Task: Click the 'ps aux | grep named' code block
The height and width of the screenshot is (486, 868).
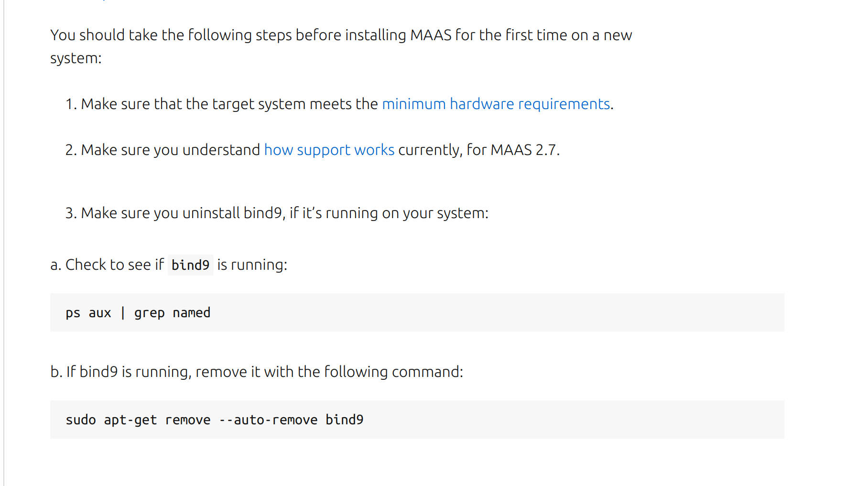Action: 417,312
